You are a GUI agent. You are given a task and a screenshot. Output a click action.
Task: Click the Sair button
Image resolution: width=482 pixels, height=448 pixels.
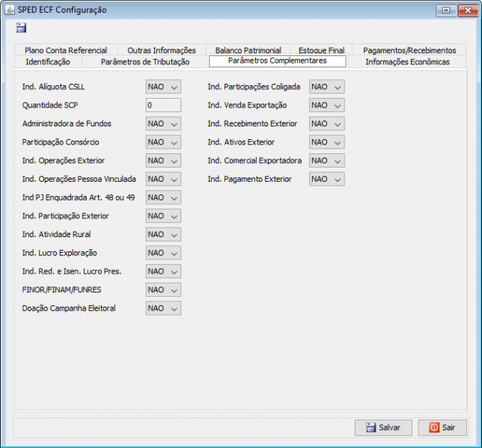[442, 427]
